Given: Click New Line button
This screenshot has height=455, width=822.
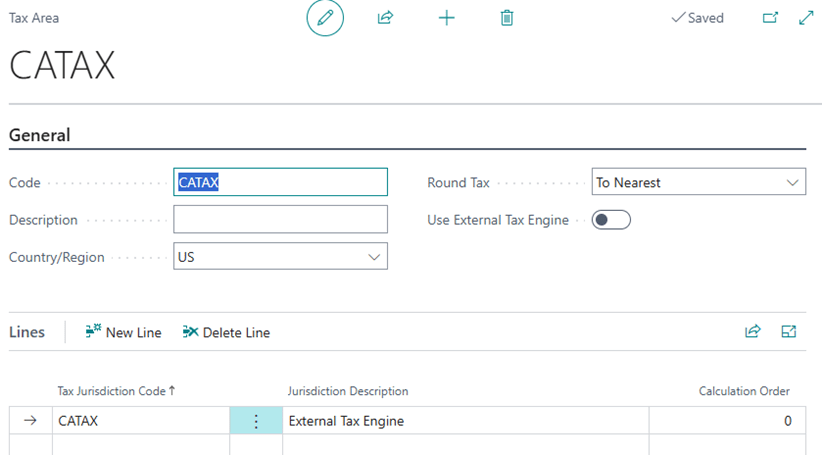Looking at the screenshot, I should click(123, 332).
